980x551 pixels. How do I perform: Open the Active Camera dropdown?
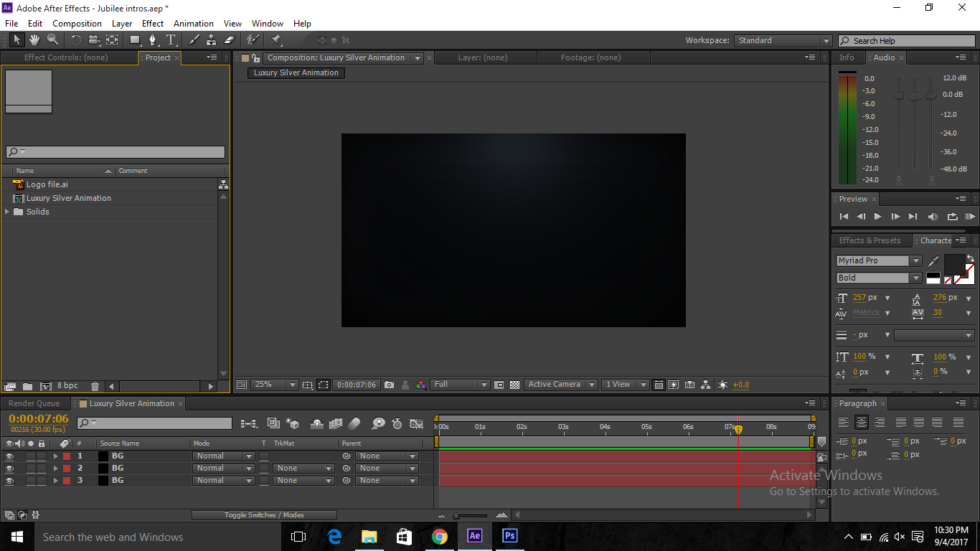[x=560, y=385]
